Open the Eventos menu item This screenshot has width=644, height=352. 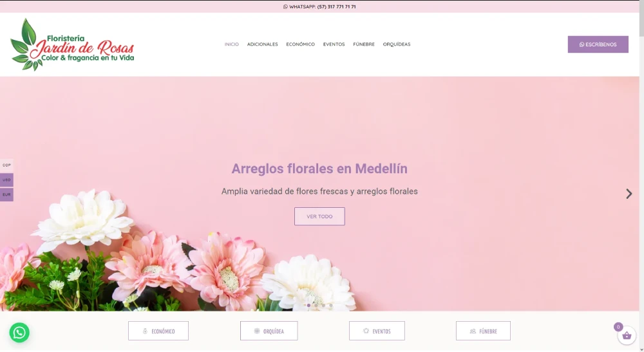(x=334, y=44)
